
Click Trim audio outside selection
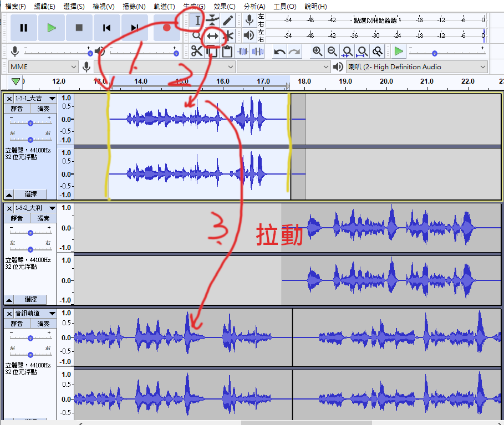(x=243, y=51)
